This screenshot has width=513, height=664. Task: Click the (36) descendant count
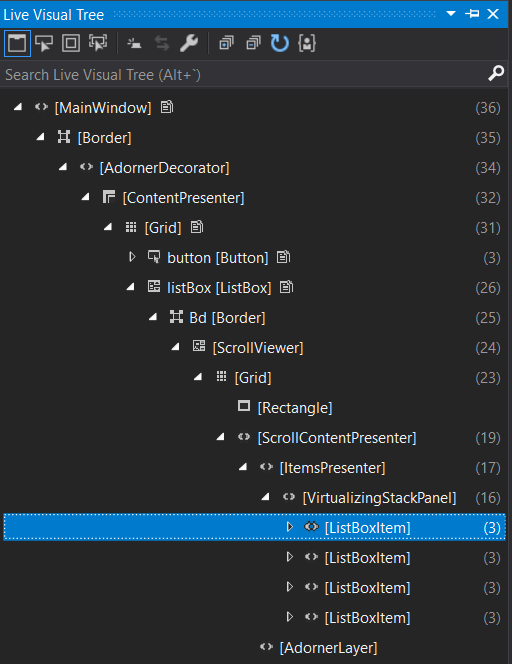pos(488,108)
